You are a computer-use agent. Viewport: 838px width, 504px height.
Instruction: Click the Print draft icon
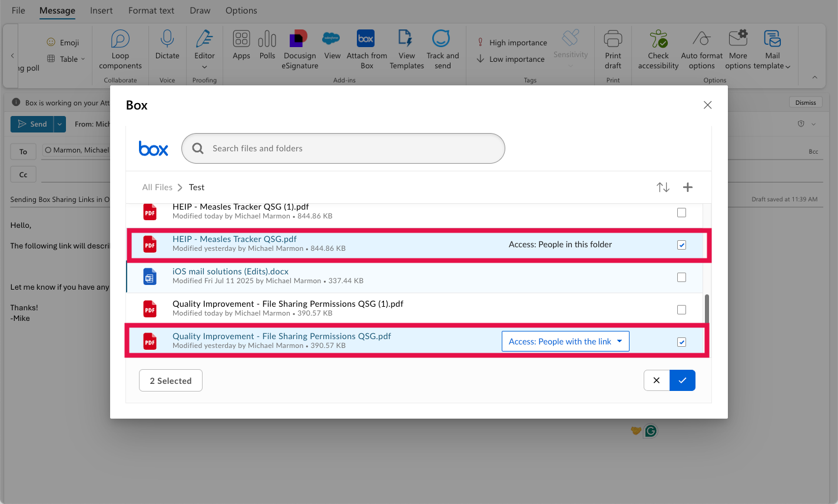coord(613,39)
